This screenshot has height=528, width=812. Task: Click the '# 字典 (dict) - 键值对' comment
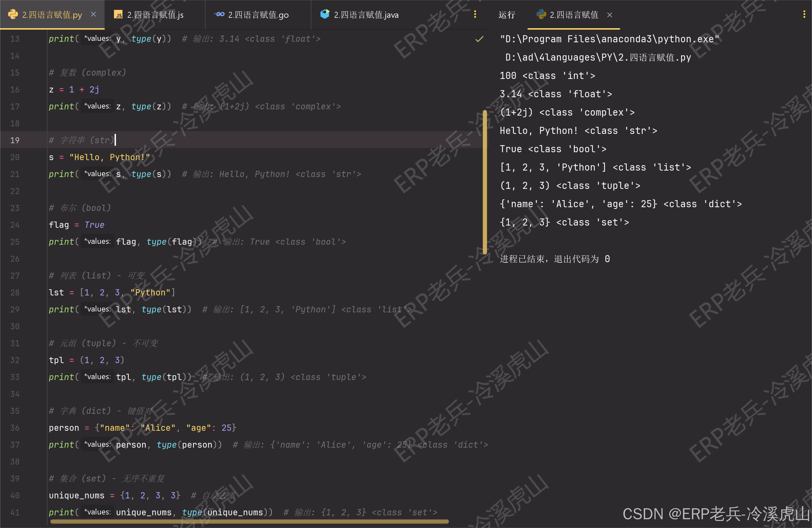pyautogui.click(x=101, y=411)
